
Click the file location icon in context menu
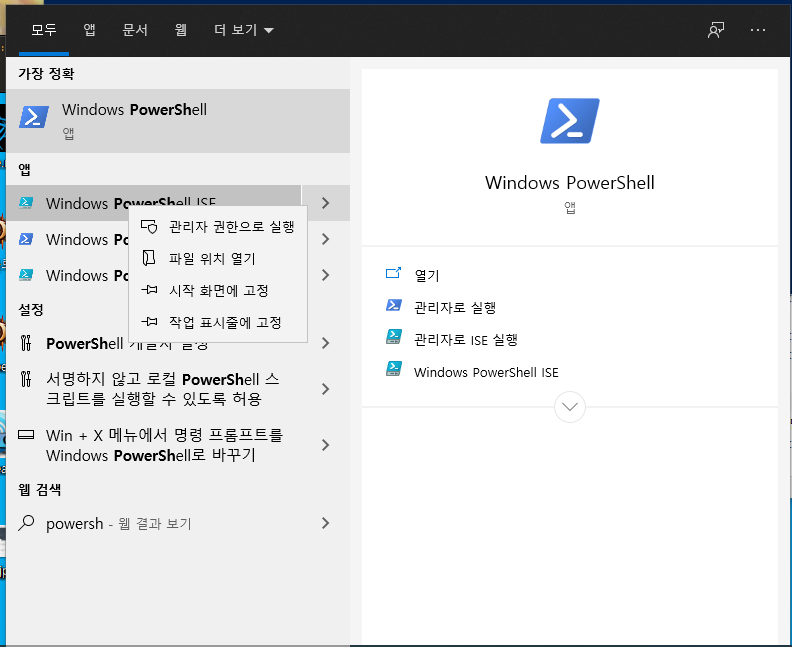coord(149,258)
